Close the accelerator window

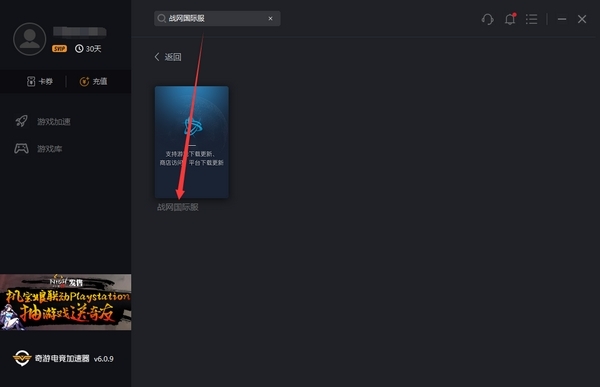(x=582, y=19)
